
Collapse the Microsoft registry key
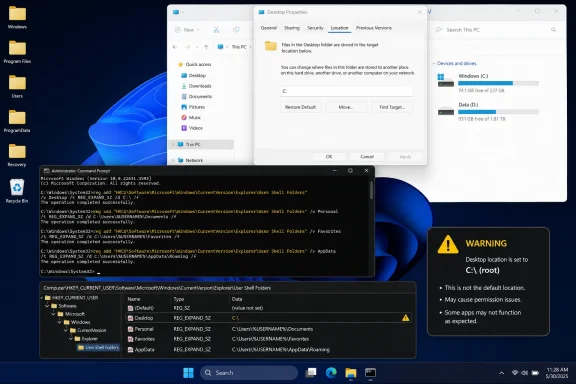point(54,314)
